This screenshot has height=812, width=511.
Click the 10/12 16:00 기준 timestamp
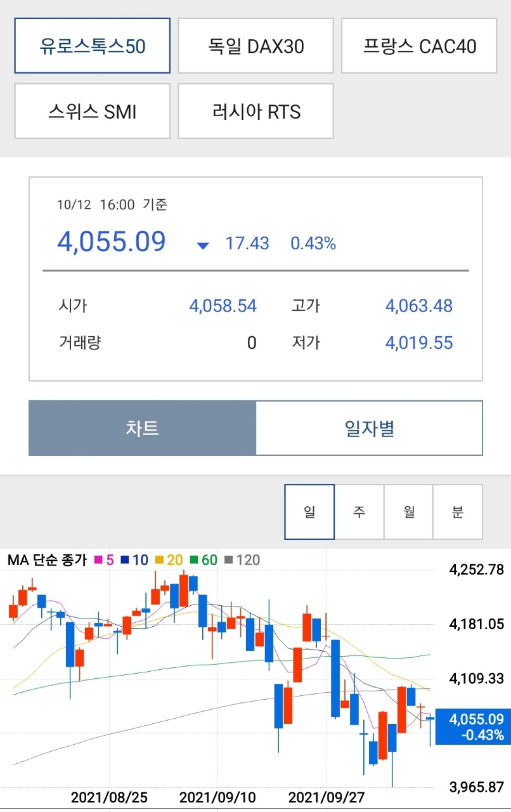click(112, 205)
